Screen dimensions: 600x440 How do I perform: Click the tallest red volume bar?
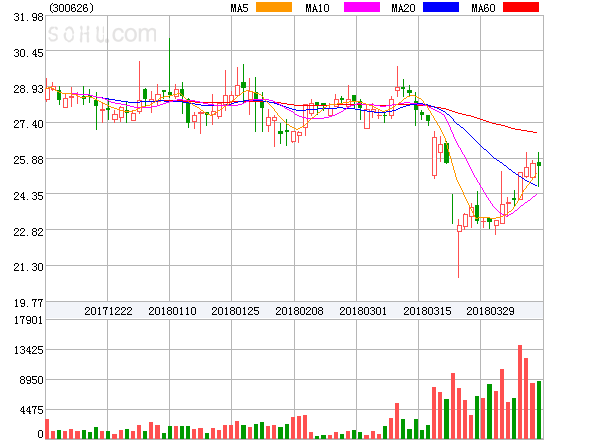pyautogui.click(x=520, y=392)
